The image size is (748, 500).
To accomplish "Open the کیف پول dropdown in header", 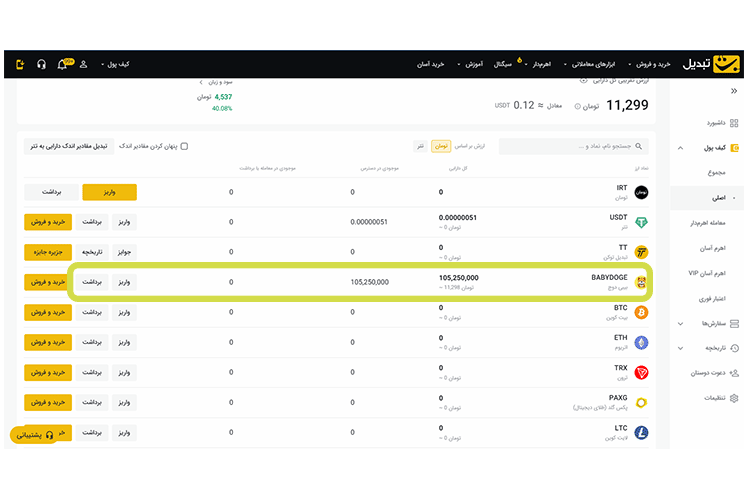I will coord(116,64).
